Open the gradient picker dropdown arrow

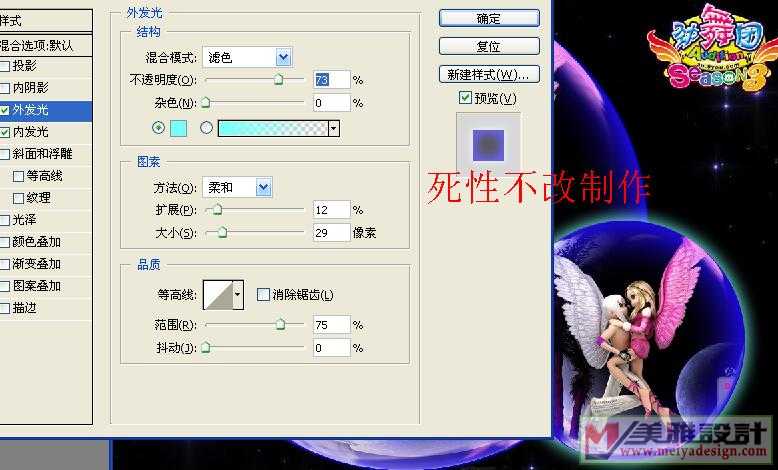[334, 129]
